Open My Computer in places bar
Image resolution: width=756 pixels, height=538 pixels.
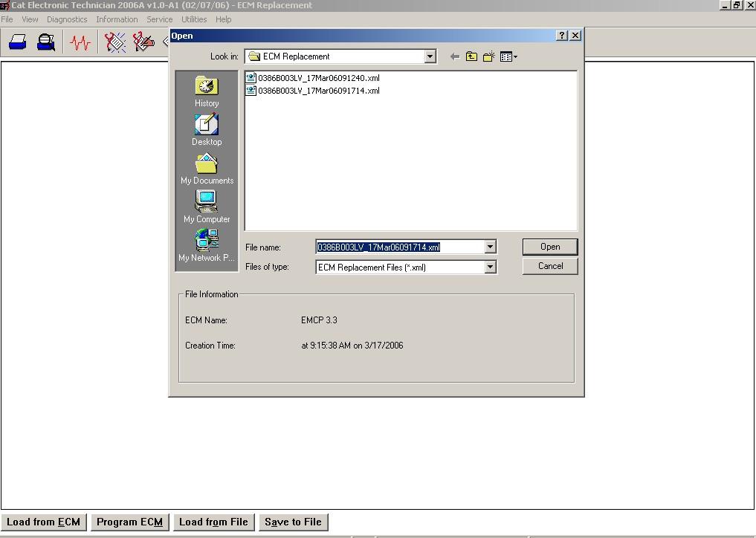pos(207,207)
